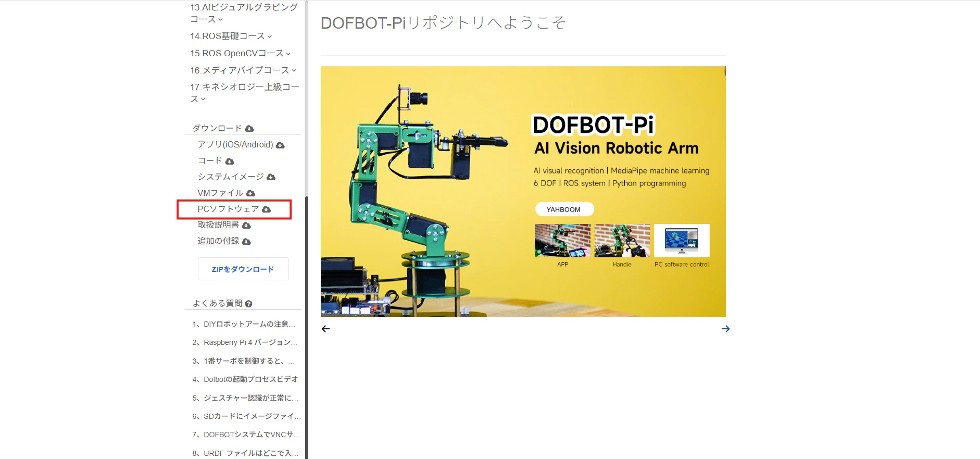Go to next slide with right arrow

tap(725, 329)
